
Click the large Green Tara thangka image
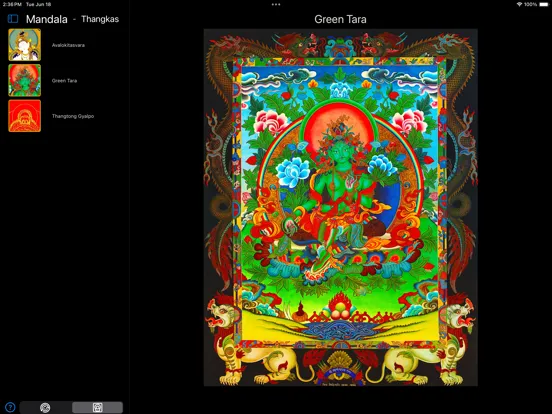pos(340,207)
